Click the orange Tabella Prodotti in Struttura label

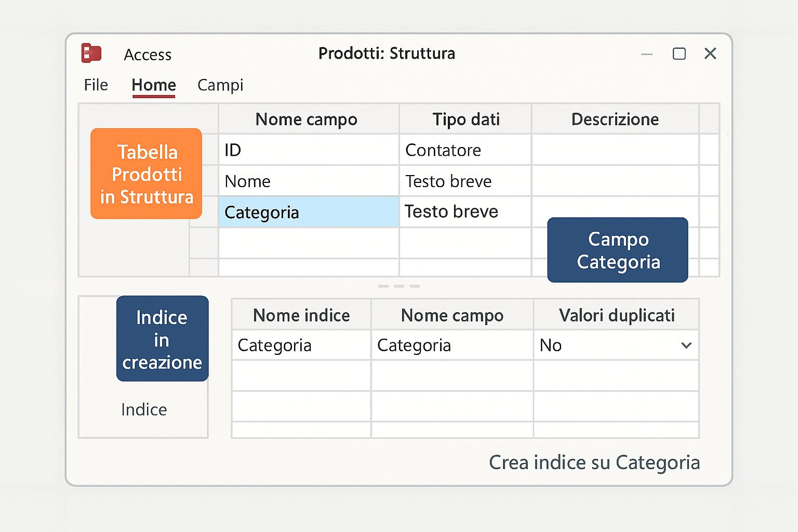click(x=147, y=174)
